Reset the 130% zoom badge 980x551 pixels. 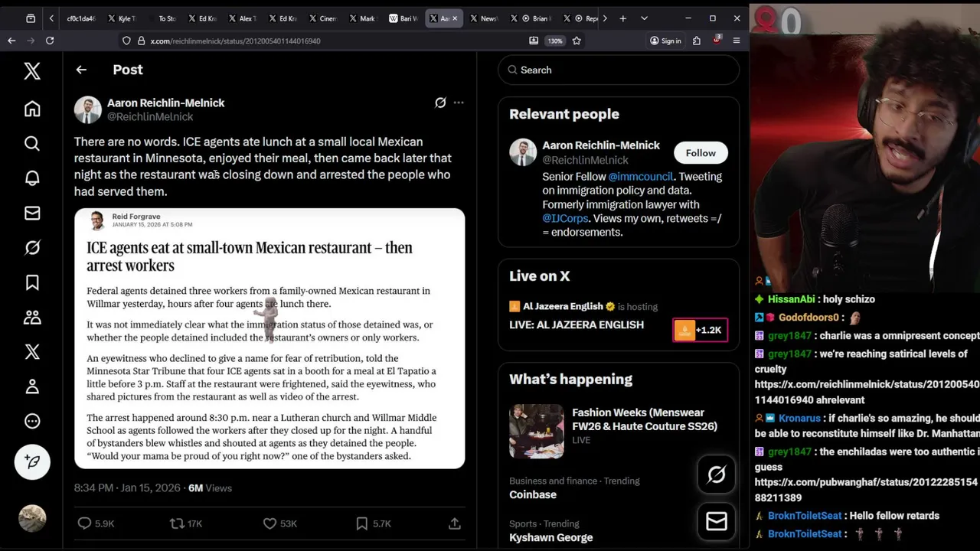555,41
